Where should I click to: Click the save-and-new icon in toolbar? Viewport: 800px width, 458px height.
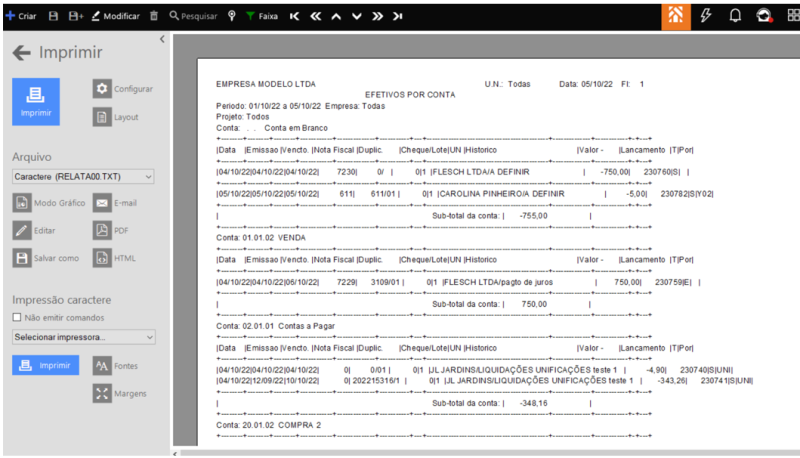click(76, 16)
